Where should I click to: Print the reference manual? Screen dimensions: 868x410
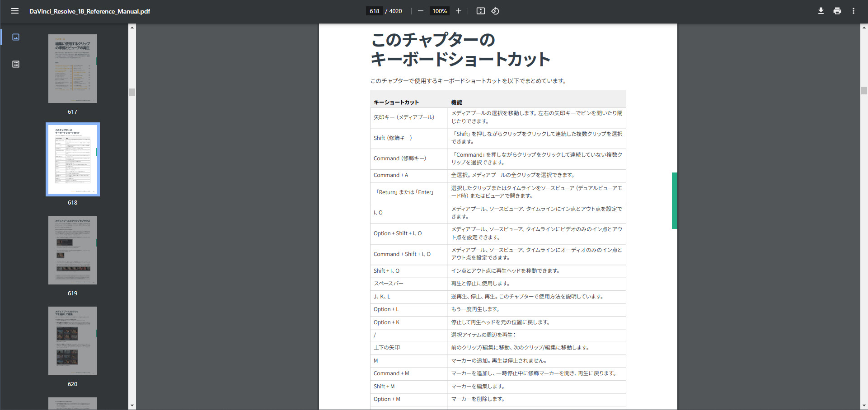[x=837, y=11]
